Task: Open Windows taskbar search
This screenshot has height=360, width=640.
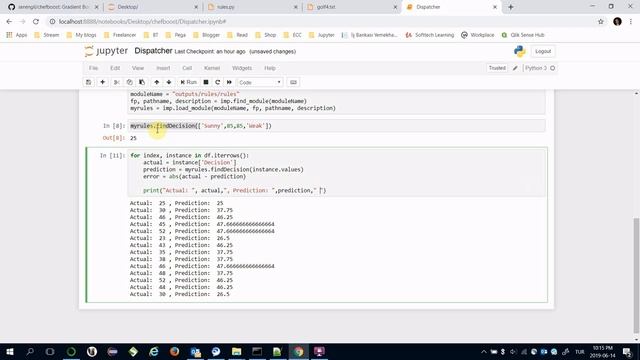Action: (x=30, y=351)
